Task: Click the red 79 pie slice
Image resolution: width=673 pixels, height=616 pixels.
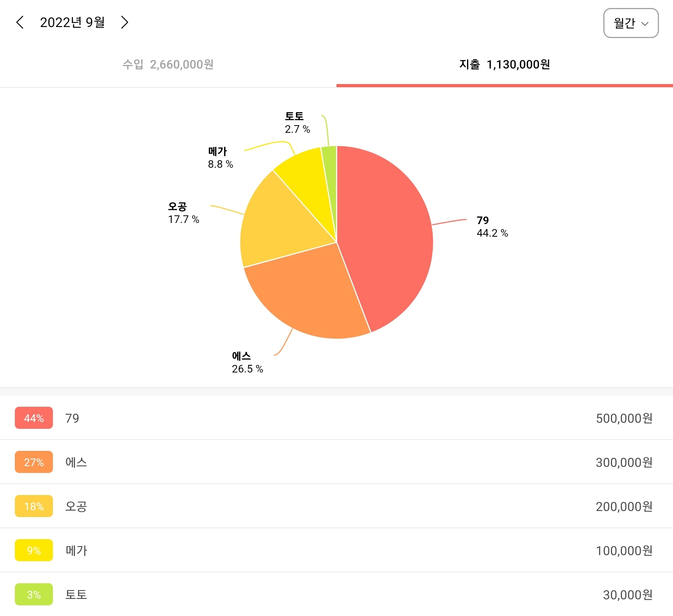Action: pyautogui.click(x=384, y=236)
